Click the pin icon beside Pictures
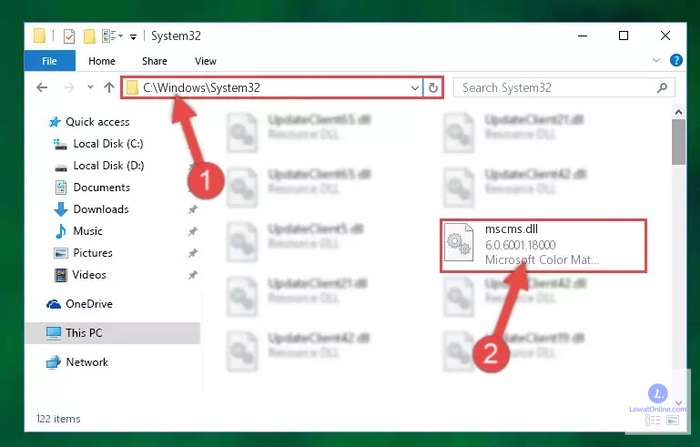 (x=192, y=253)
